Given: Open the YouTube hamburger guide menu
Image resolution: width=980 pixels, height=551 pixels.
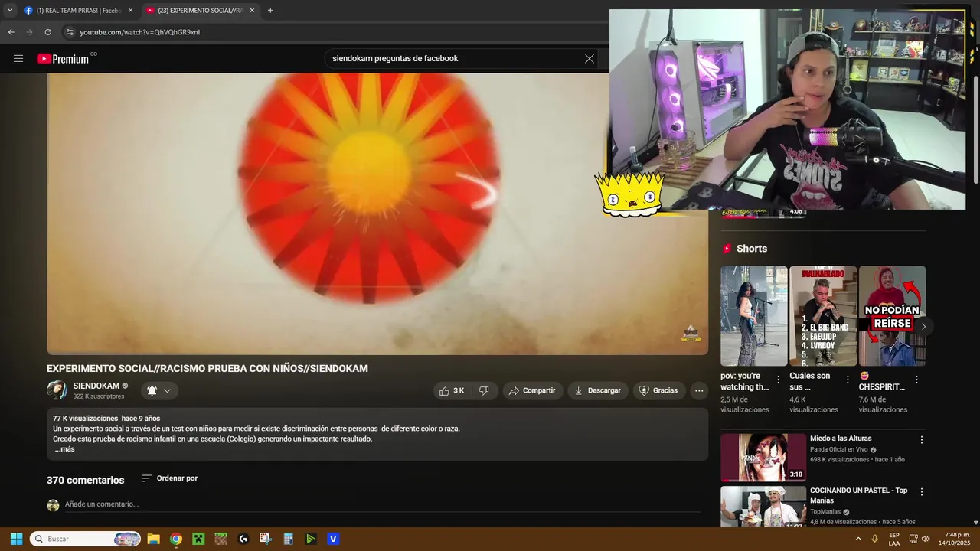Looking at the screenshot, I should tap(18, 59).
